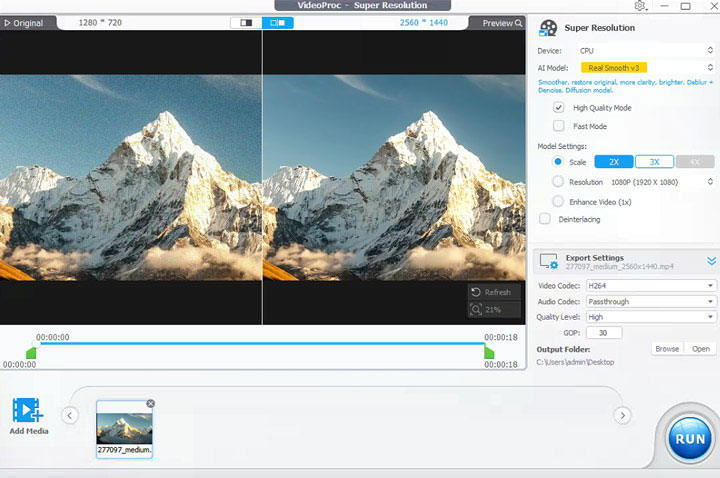Image resolution: width=720 pixels, height=478 pixels.
Task: Select the Enhance Video (1x) radio button
Action: point(558,202)
